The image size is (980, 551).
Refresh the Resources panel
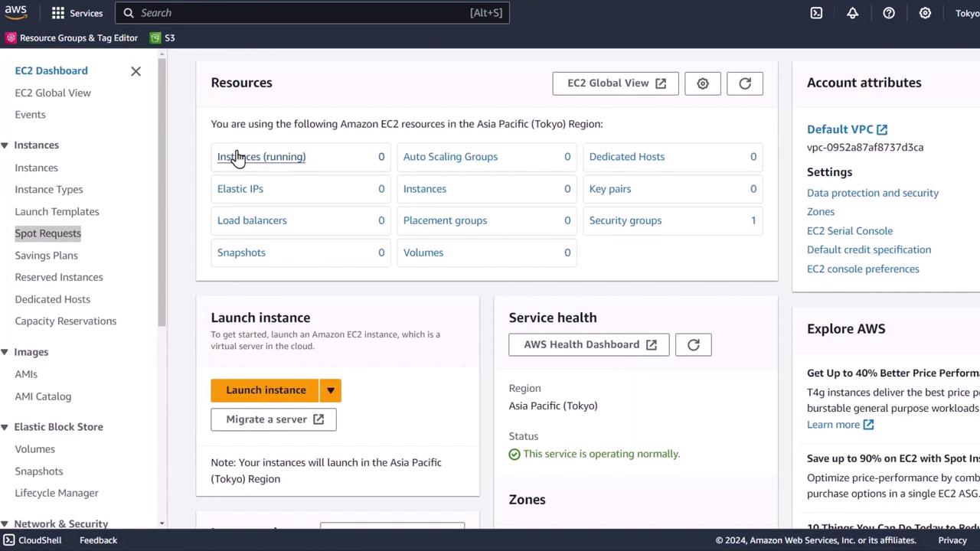pos(744,83)
